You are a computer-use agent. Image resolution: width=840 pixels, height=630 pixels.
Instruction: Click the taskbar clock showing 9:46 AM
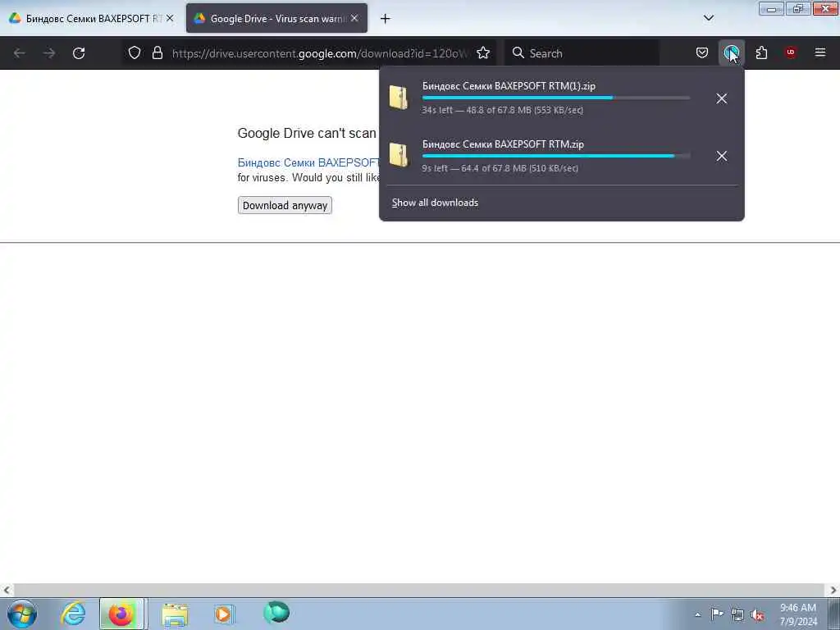click(x=798, y=614)
